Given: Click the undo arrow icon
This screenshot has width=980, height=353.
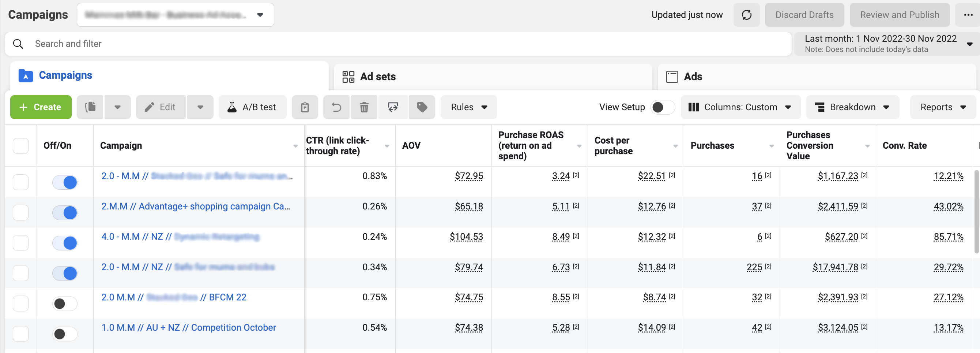Looking at the screenshot, I should tap(336, 107).
